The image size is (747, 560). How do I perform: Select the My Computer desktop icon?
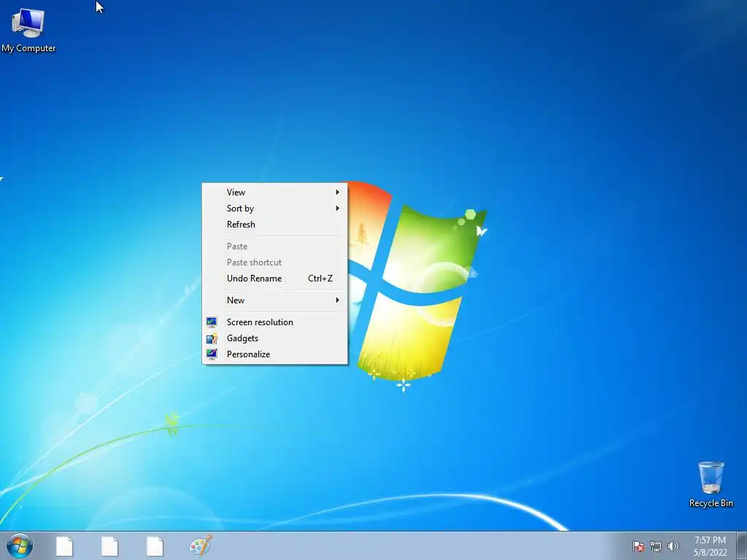tap(28, 29)
